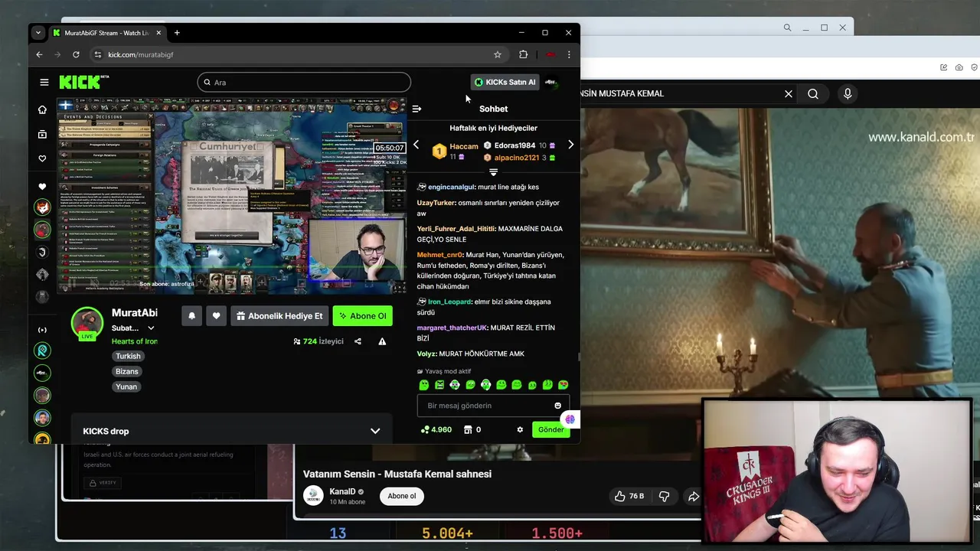Report the stream via warning triangle

[382, 341]
